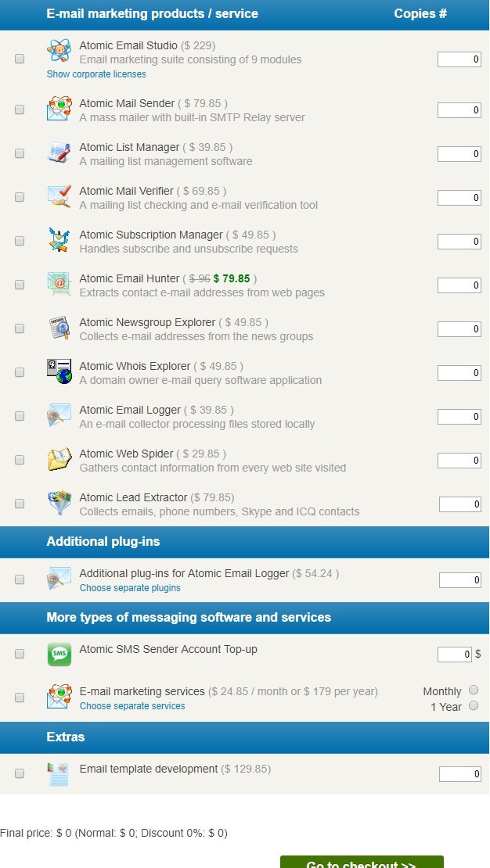
Task: Check the Atomic Email Logger checkbox
Action: click(x=20, y=416)
